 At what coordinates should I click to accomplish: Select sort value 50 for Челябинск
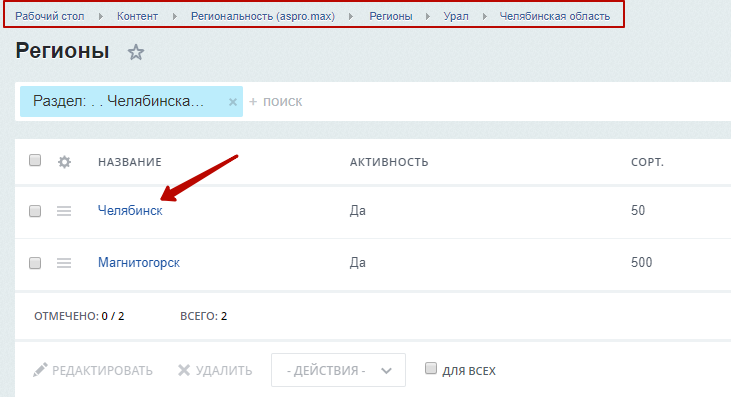click(x=638, y=211)
